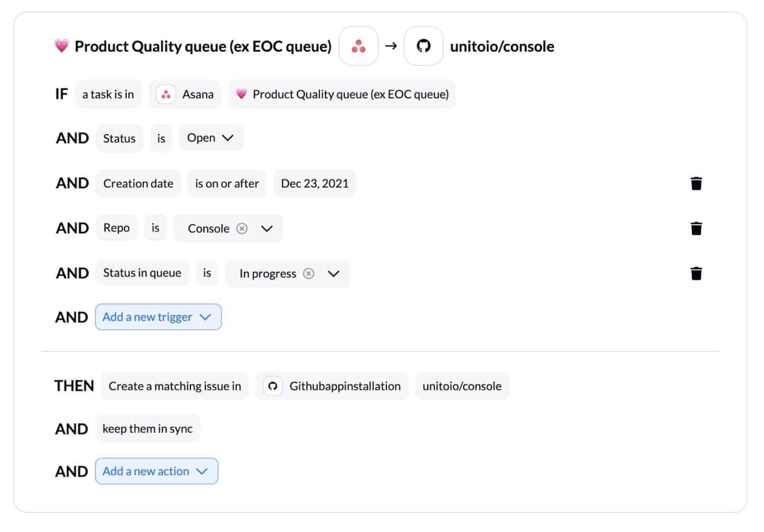Remove the Console value with its x icon
The image size is (764, 532).
coord(242,229)
